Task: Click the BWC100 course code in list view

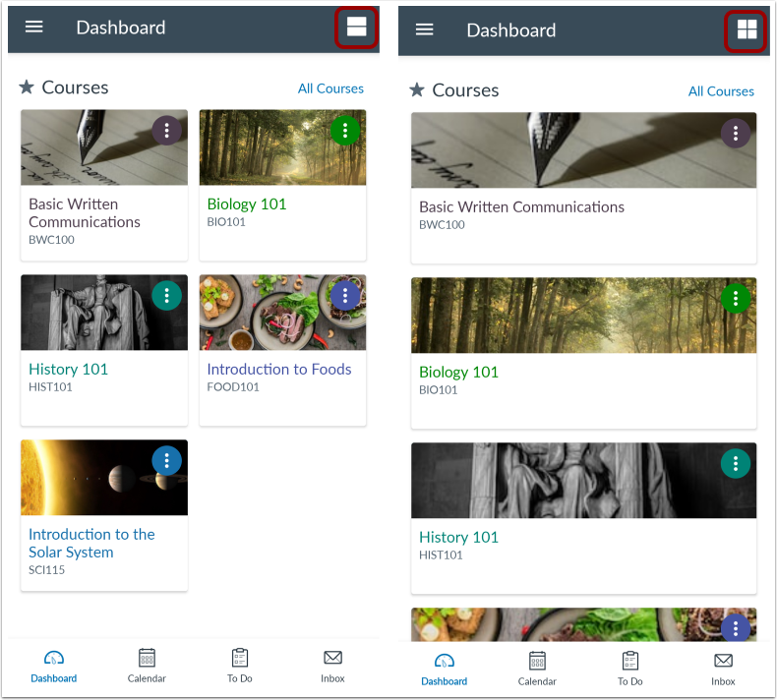Action: [442, 225]
